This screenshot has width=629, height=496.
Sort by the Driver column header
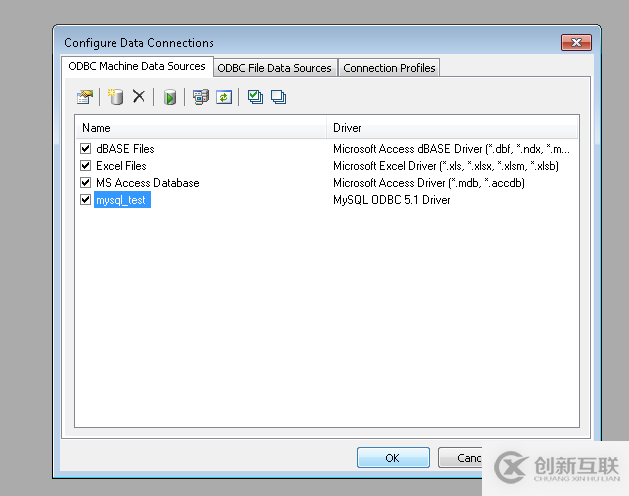[452, 128]
